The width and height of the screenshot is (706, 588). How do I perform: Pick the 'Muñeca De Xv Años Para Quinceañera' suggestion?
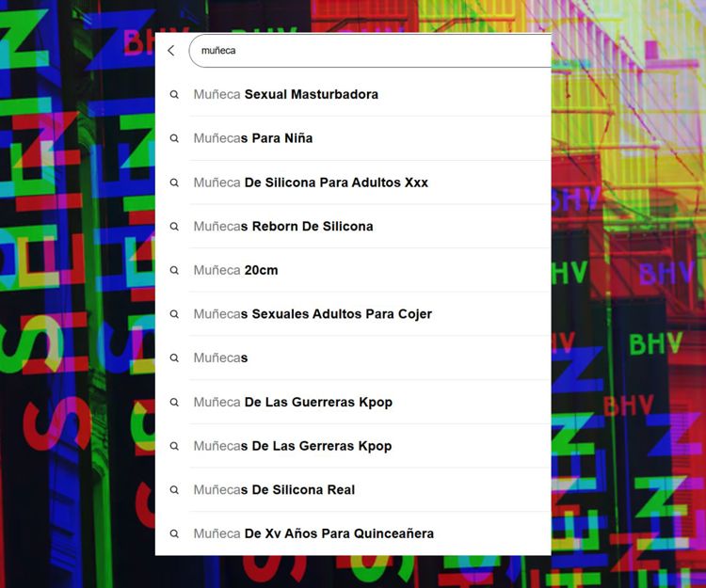coord(313,533)
